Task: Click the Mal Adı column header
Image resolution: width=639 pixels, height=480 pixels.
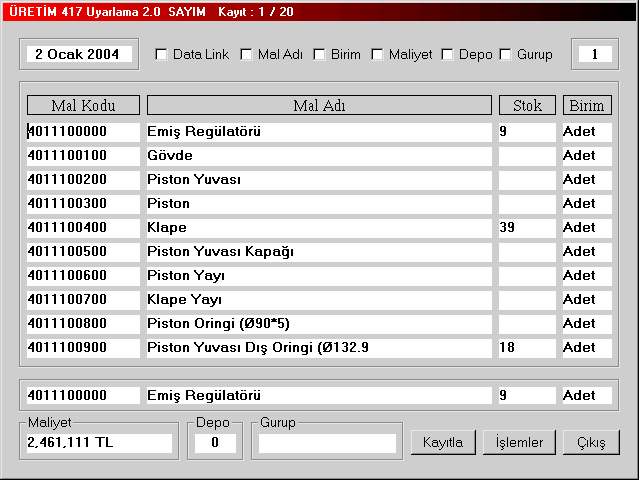Action: tap(319, 105)
